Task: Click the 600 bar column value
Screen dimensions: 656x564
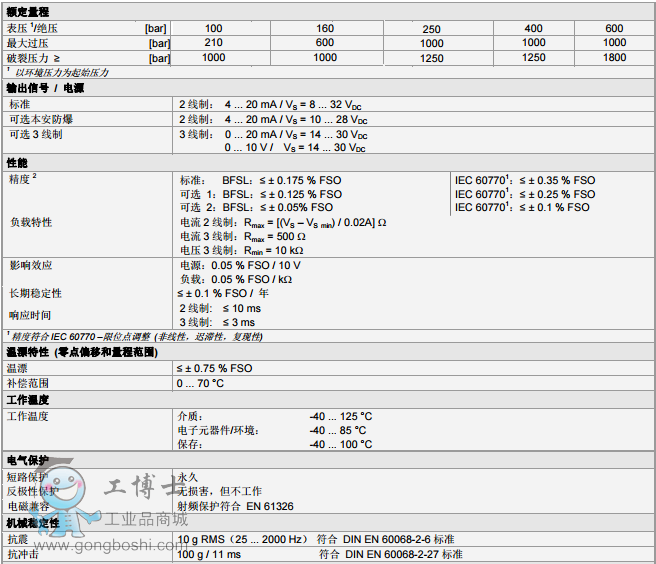Action: click(614, 28)
